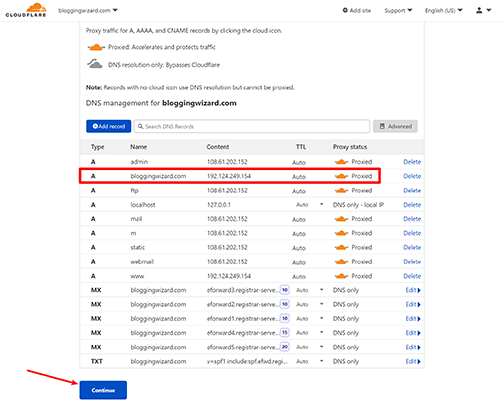Click the orange Proxied legend cloud icon
Viewport: 502px width, 400px height.
pos(96,47)
